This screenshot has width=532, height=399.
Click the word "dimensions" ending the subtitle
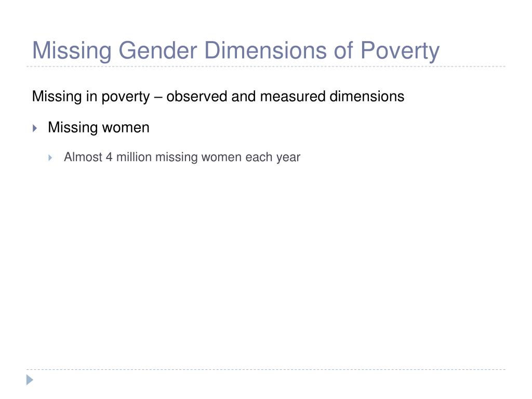(367, 96)
